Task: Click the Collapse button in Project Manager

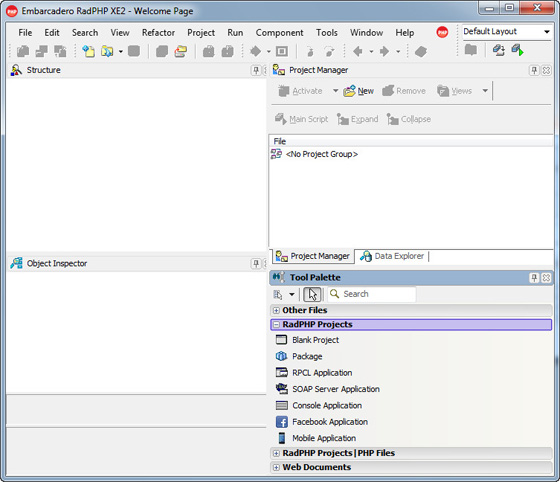Action: (x=409, y=119)
